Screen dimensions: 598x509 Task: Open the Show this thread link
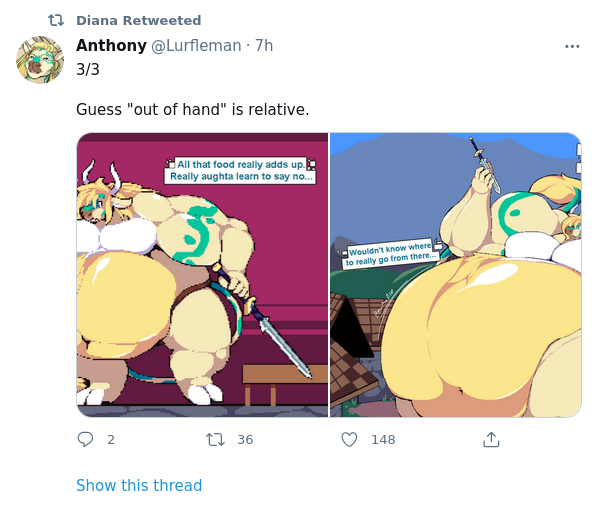pos(139,485)
